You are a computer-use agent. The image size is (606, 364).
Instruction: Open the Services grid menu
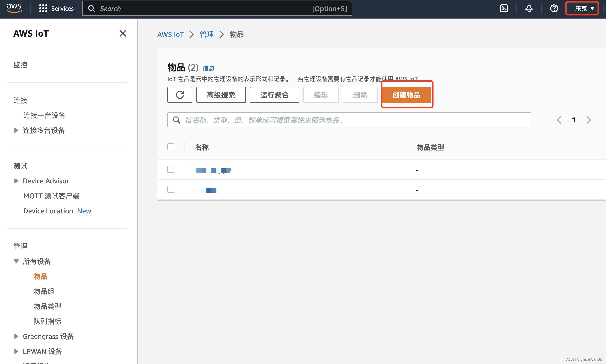click(56, 9)
